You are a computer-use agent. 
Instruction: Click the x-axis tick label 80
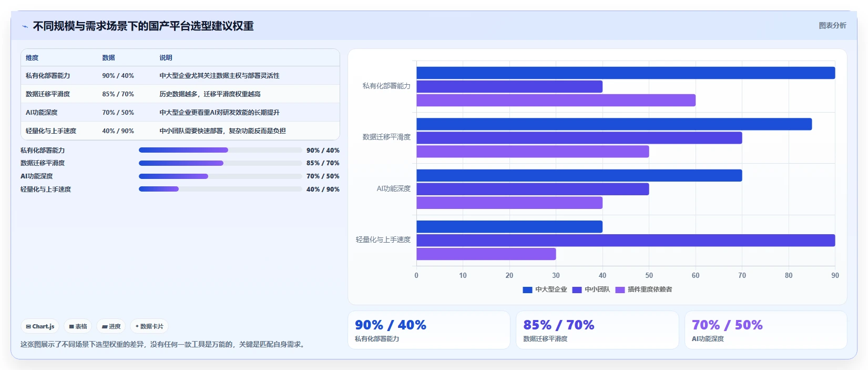[789, 275]
